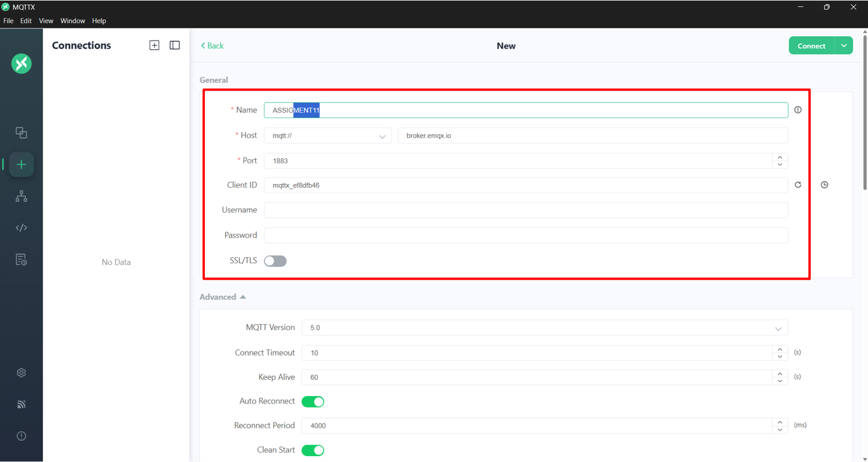This screenshot has width=868, height=462.
Task: Add a new connection with the Connections plus icon
Action: [155, 45]
